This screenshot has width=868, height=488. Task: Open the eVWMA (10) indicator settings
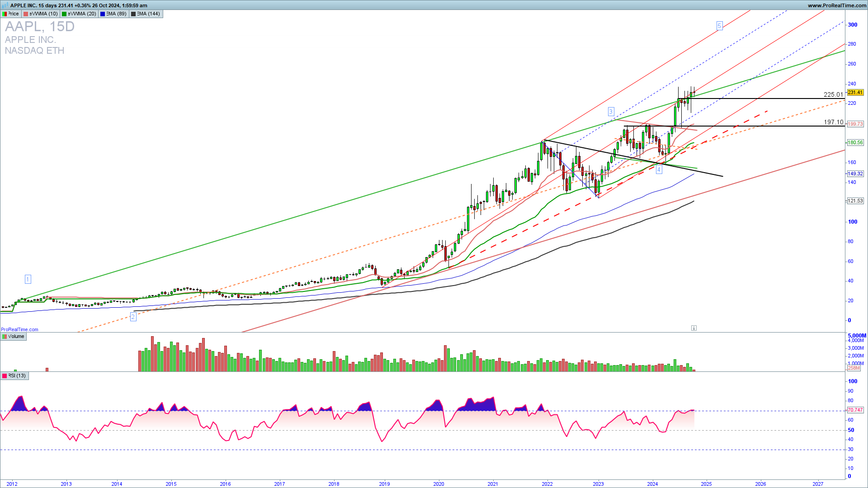[41, 14]
